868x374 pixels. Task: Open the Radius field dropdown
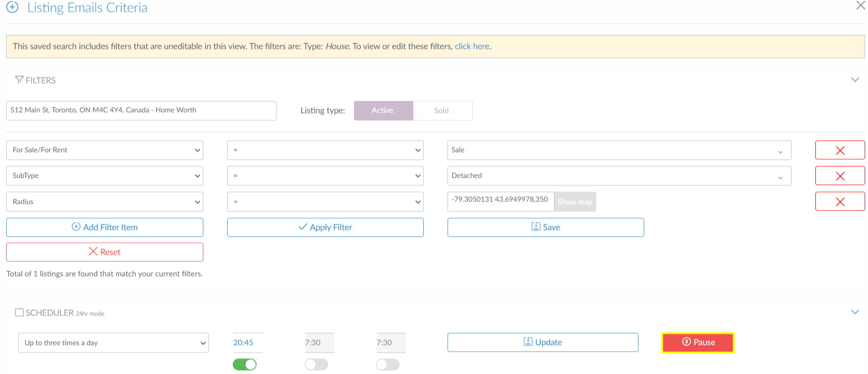point(105,201)
